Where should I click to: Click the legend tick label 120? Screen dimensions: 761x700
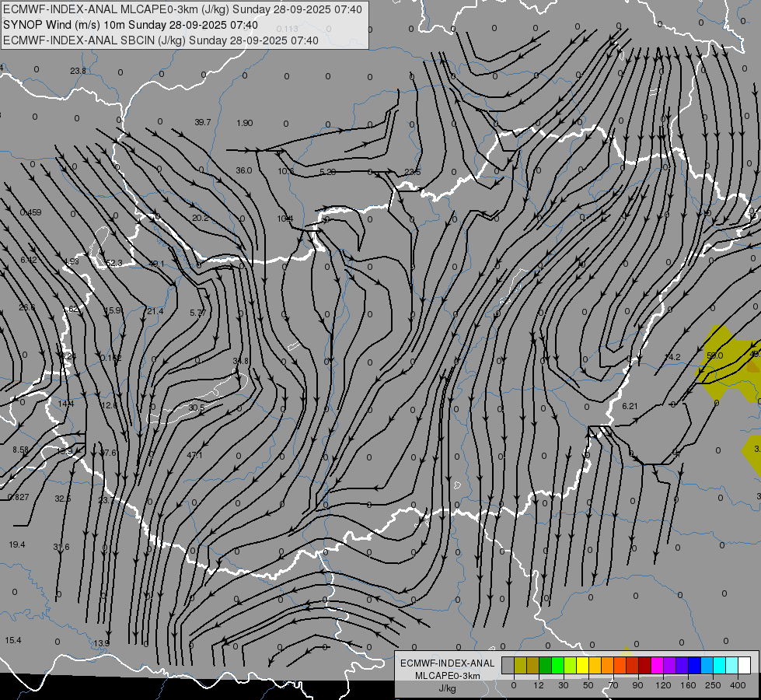(x=663, y=685)
